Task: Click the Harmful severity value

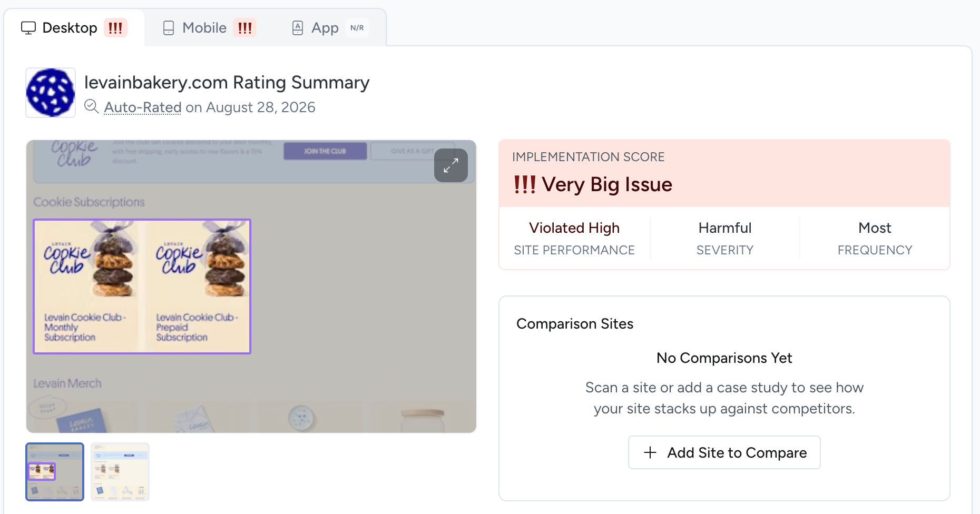Action: (725, 228)
